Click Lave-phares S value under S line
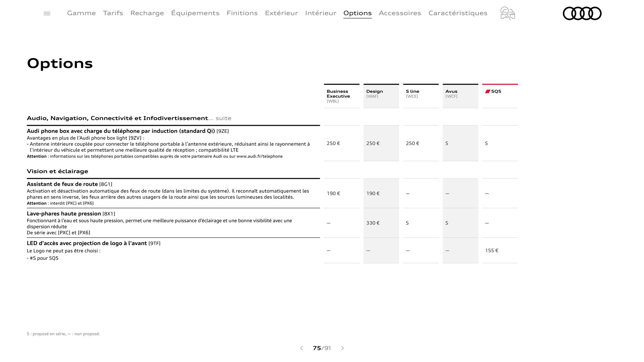 point(407,223)
